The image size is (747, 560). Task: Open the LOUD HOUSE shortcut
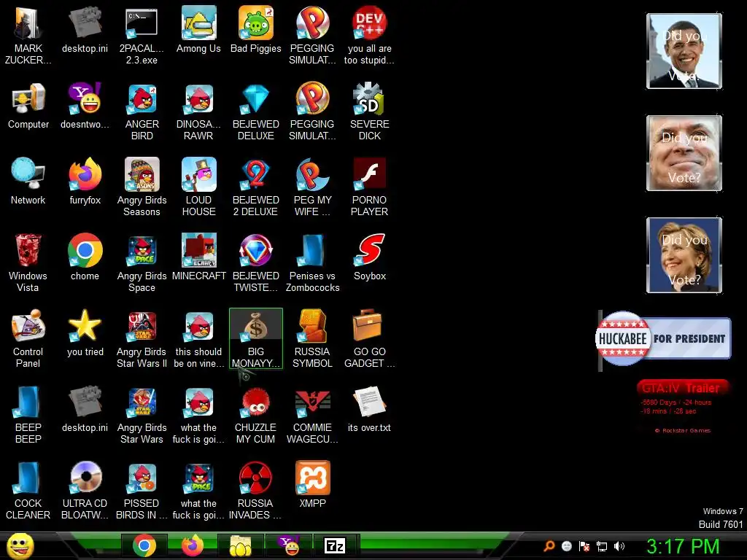tap(198, 187)
